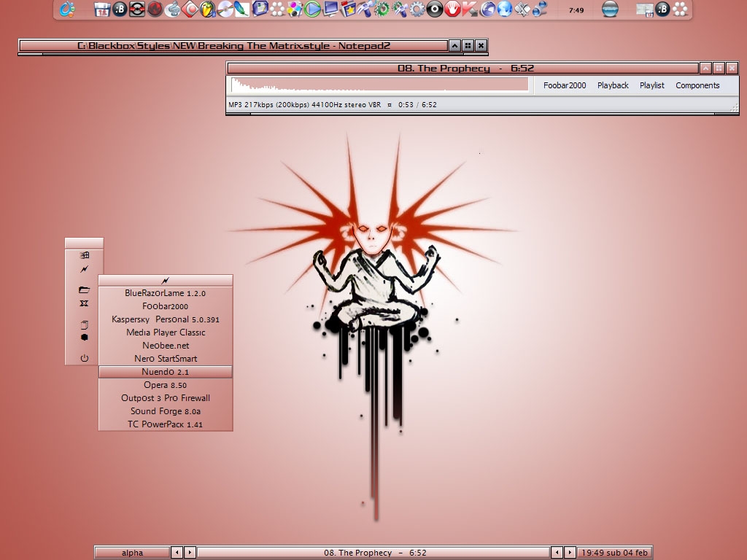Launch Sound Forge 8.0a from menu
This screenshot has height=560, width=747.
pos(166,411)
